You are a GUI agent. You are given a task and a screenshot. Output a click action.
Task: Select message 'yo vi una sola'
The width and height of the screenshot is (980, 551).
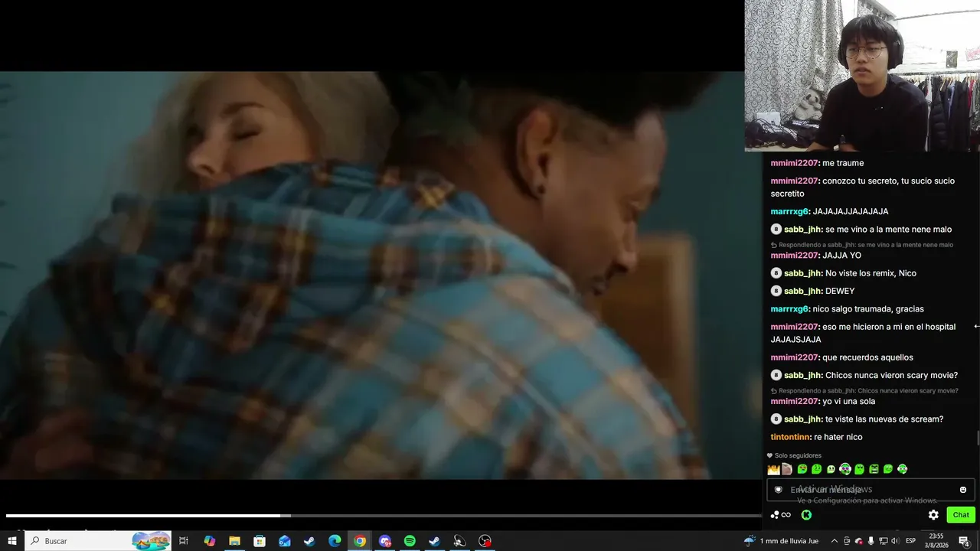pyautogui.click(x=848, y=401)
